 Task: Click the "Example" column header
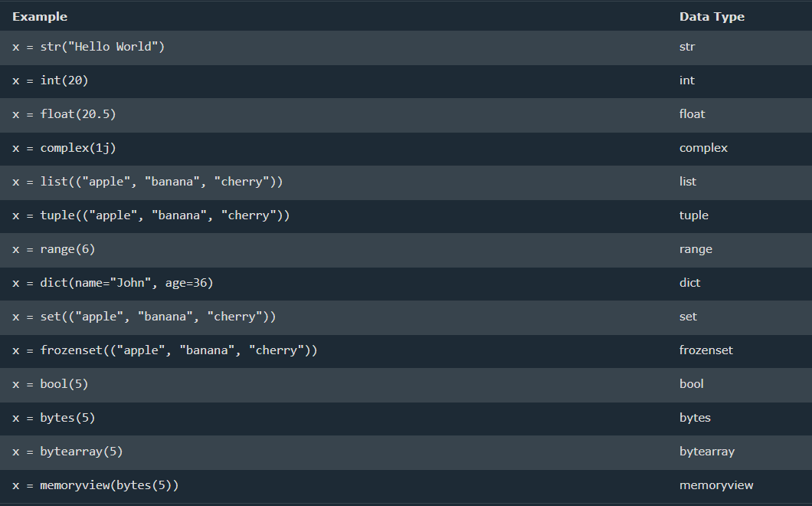tap(40, 16)
